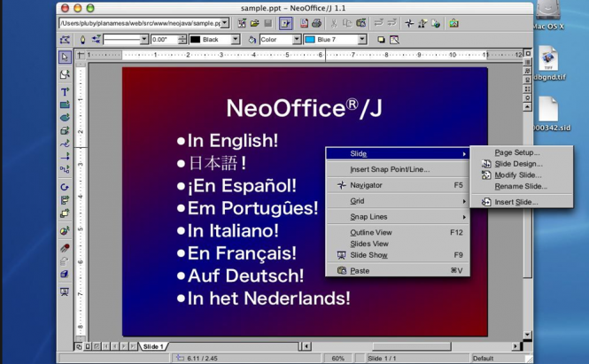This screenshot has width=589, height=364.
Task: Expand the Slide submenu arrow
Action: pos(464,153)
